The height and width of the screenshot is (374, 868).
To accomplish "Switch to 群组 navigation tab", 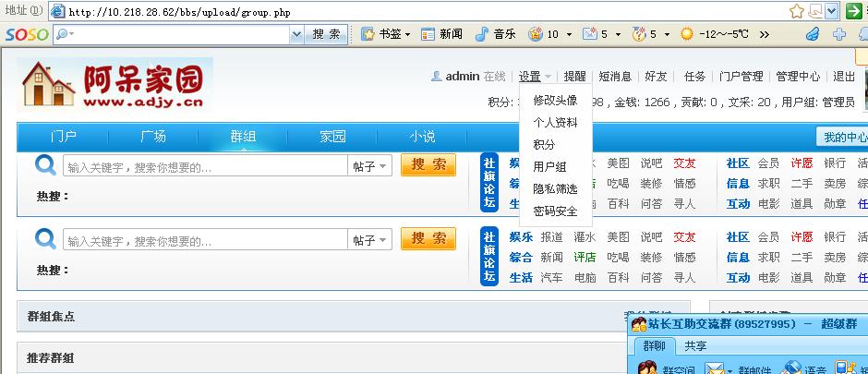I will (243, 137).
